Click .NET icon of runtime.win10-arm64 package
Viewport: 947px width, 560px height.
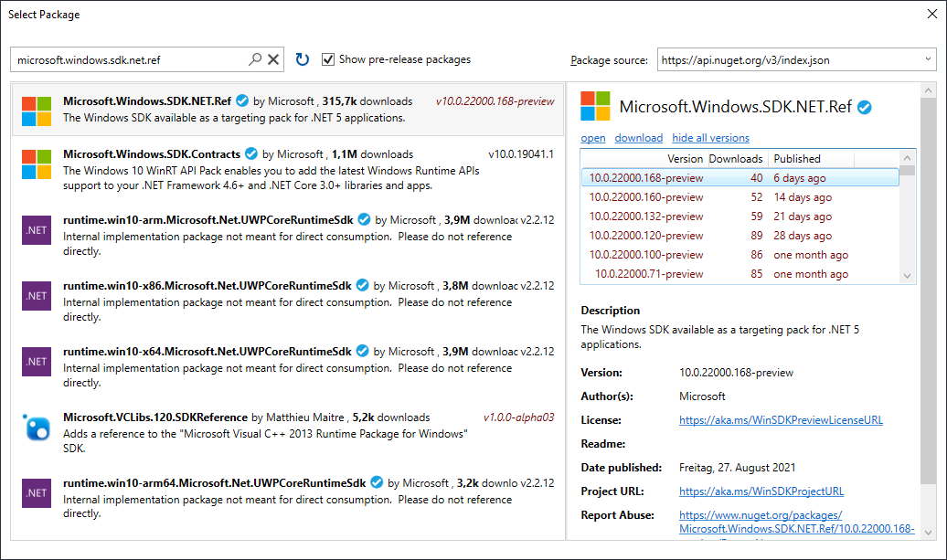click(x=37, y=493)
